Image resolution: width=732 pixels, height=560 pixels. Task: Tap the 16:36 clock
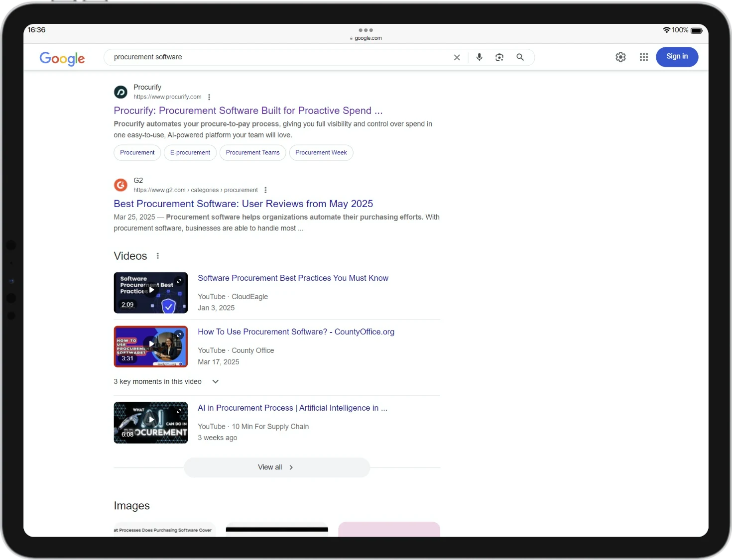36,30
